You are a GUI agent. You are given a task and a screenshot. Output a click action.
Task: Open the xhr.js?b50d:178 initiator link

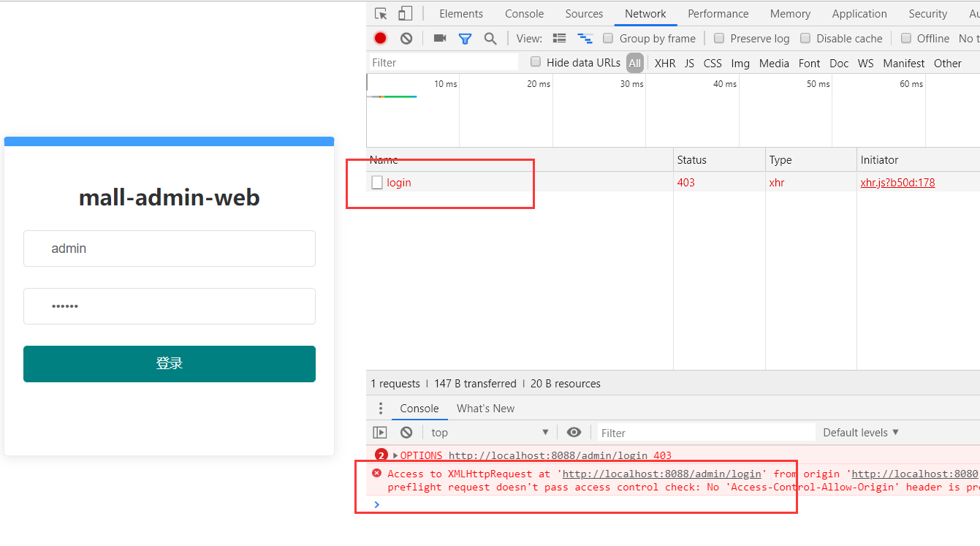[x=897, y=182]
